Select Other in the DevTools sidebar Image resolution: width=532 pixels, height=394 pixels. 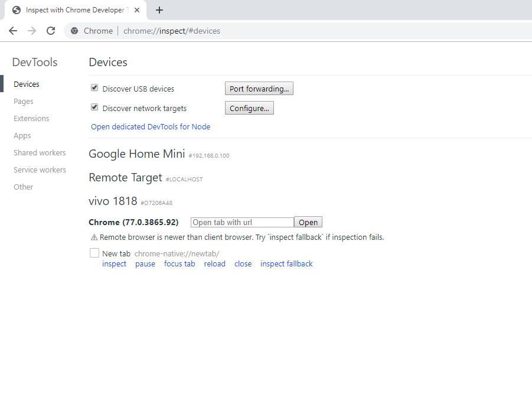[x=24, y=187]
